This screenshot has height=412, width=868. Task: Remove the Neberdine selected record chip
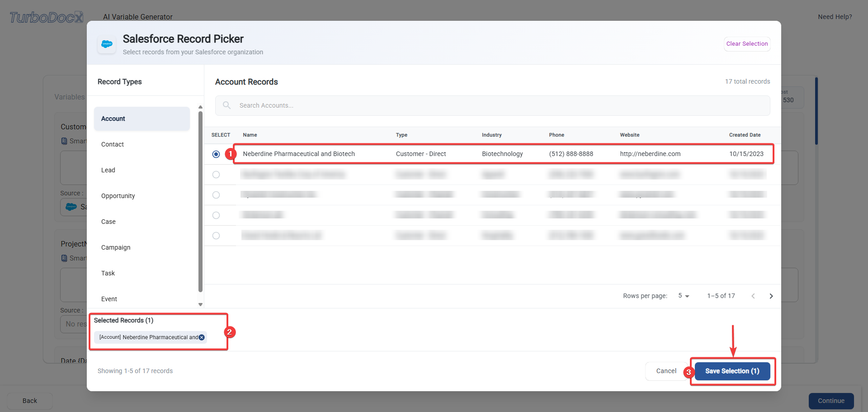202,337
